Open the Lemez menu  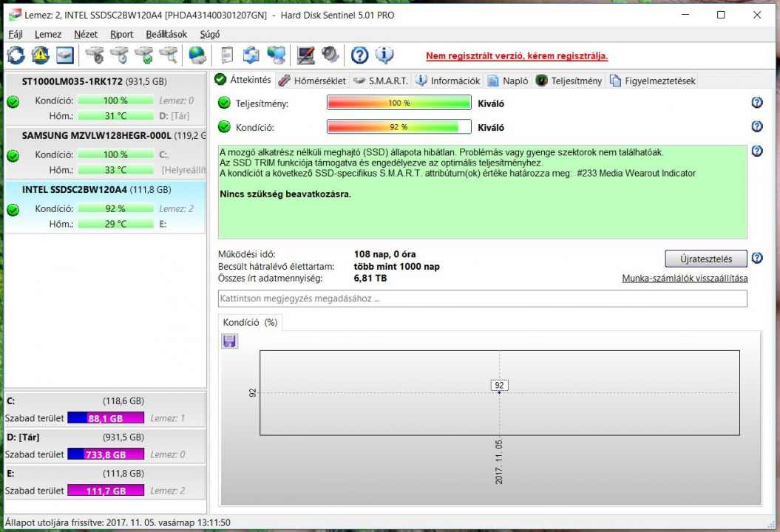point(48,34)
